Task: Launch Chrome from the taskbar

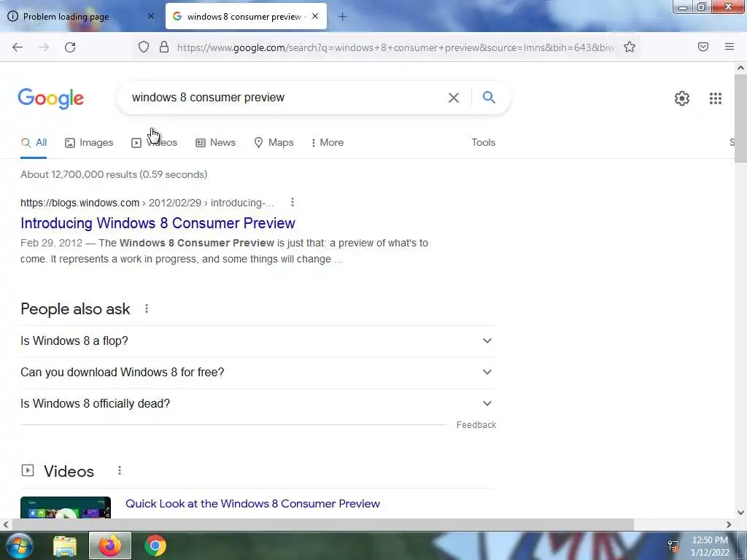Action: 155,545
